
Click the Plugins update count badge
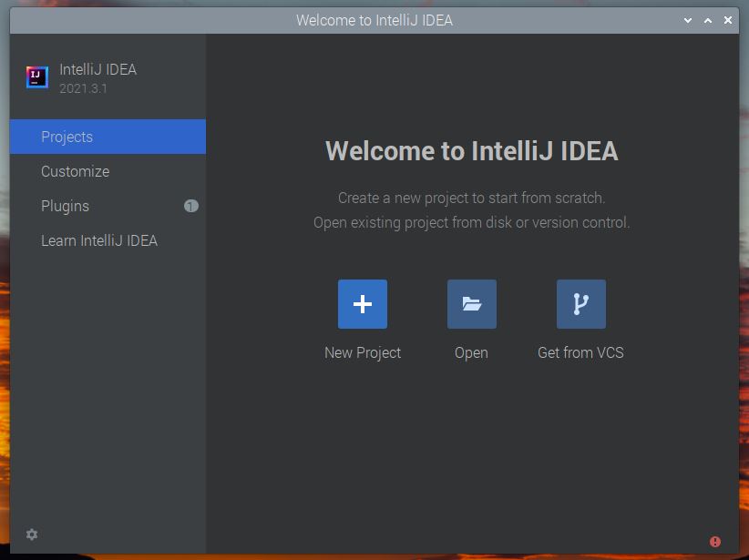[191, 206]
